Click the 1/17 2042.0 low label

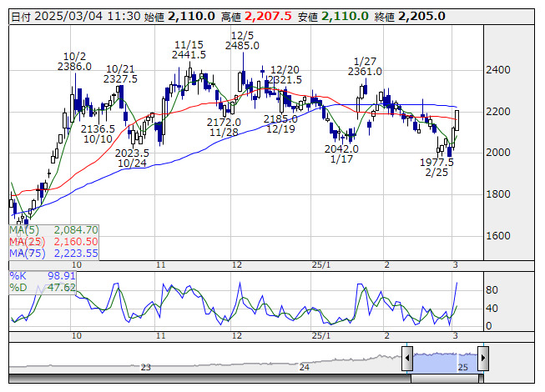(341, 153)
